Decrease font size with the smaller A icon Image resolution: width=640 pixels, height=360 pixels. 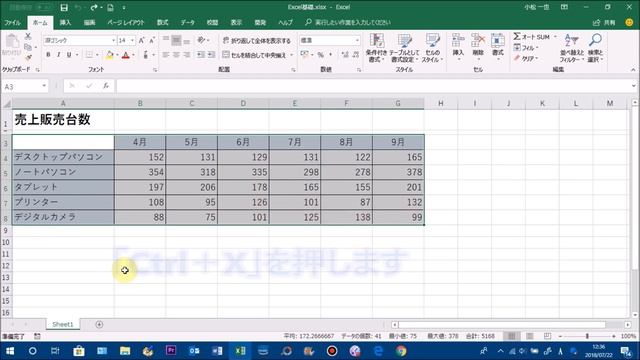point(151,40)
